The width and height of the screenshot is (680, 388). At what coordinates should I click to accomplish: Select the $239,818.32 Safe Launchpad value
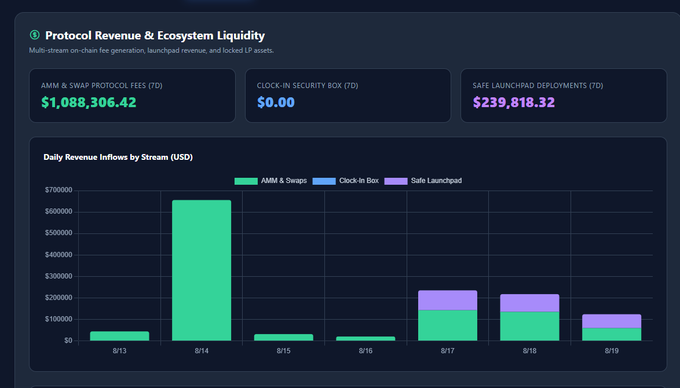pos(514,102)
